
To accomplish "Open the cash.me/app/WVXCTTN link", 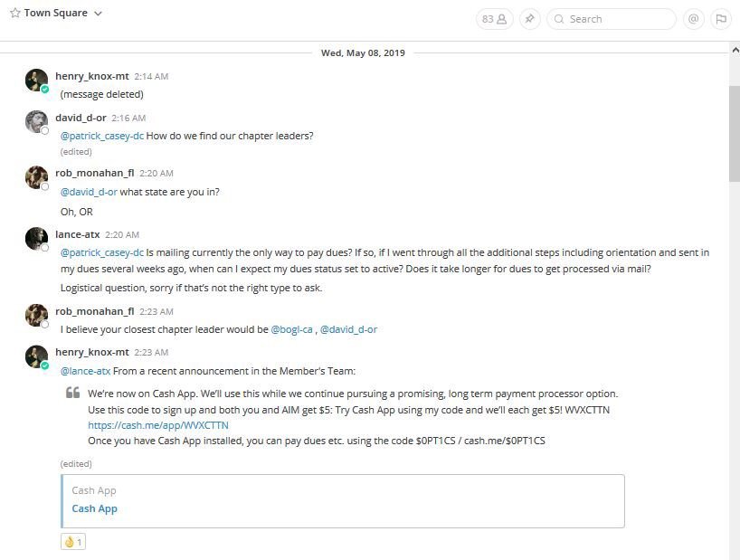I will (x=157, y=424).
